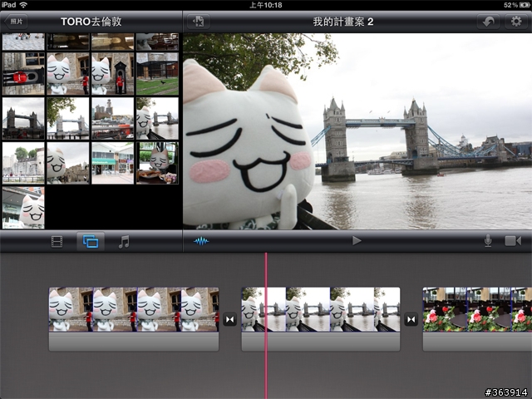532x399 pixels.
Task: Switch to the video clips browser tab
Action: [57, 242]
